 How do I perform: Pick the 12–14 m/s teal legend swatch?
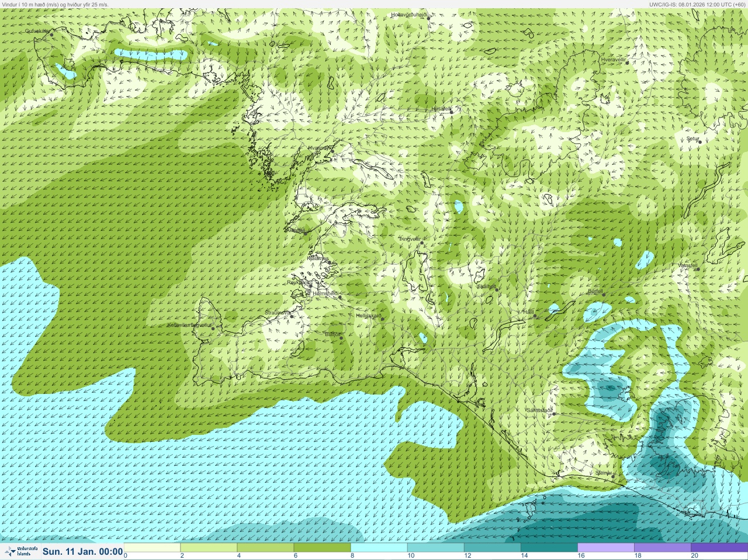[x=492, y=548]
